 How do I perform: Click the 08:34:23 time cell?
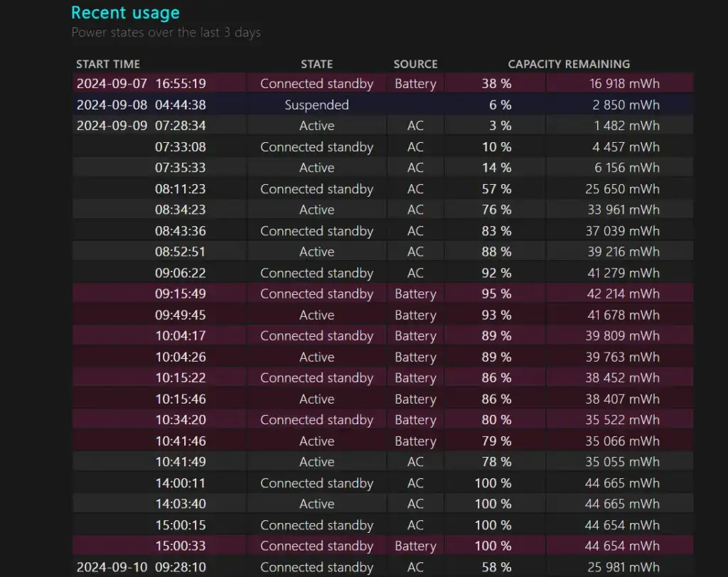180,210
